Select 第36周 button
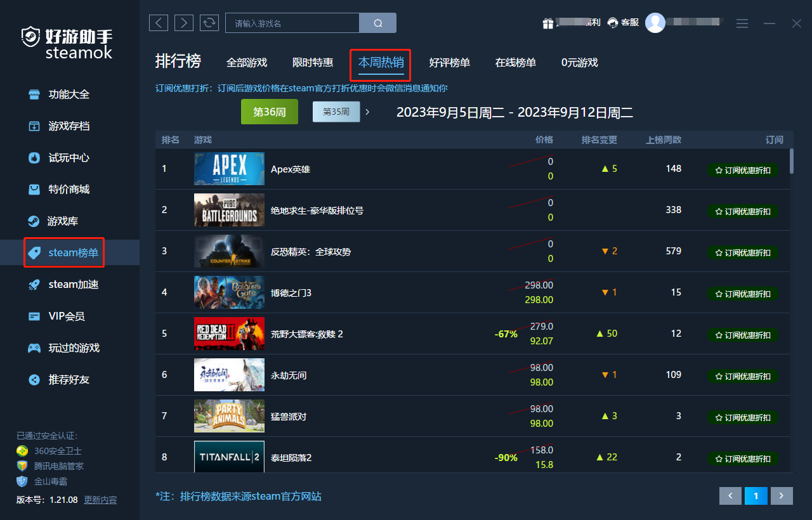 point(270,112)
